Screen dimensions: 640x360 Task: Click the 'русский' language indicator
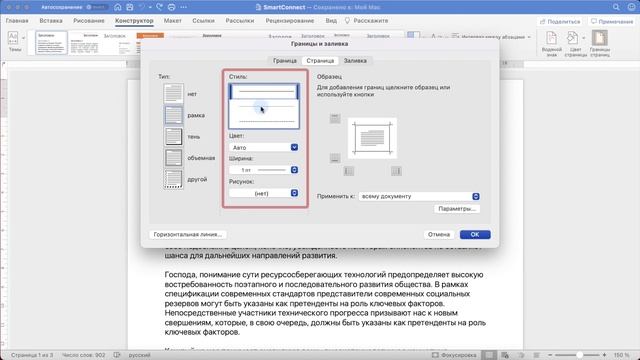[x=140, y=355]
